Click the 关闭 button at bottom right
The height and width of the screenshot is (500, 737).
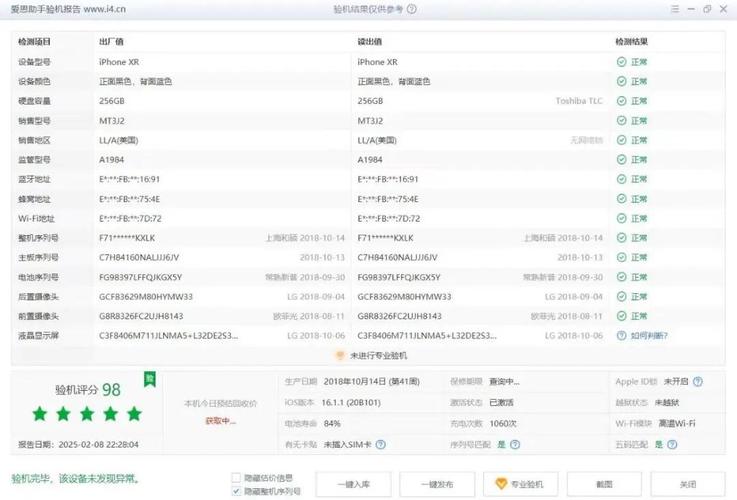pyautogui.click(x=688, y=484)
